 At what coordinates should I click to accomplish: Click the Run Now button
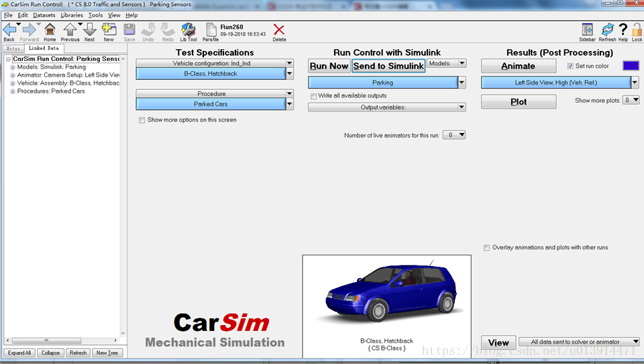click(329, 66)
